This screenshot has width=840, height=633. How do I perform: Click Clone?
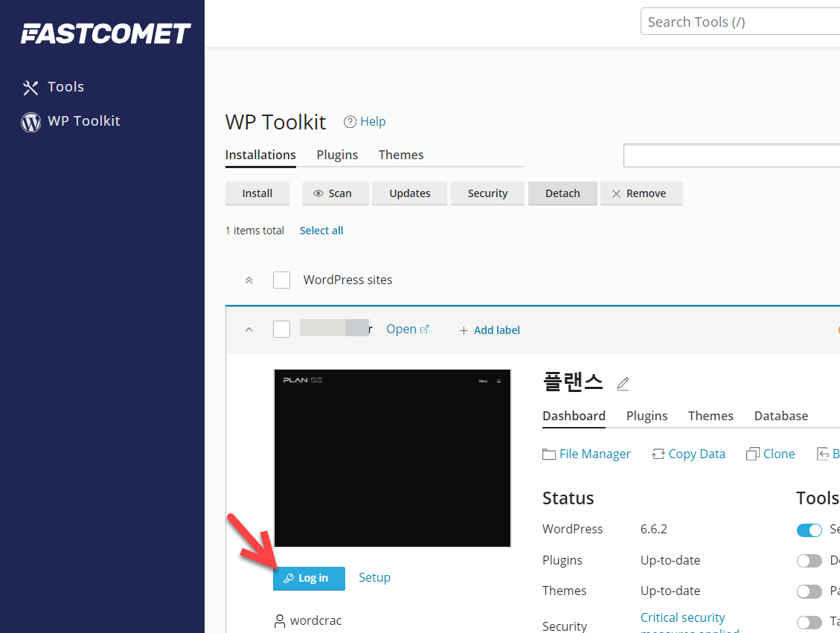pos(779,454)
